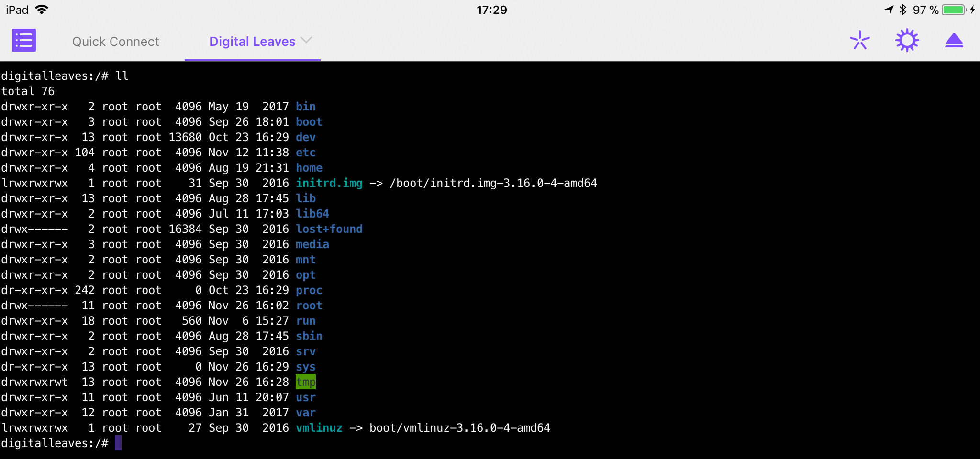Screen dimensions: 980x459
Task: Open the purple server list icon
Action: (x=24, y=40)
